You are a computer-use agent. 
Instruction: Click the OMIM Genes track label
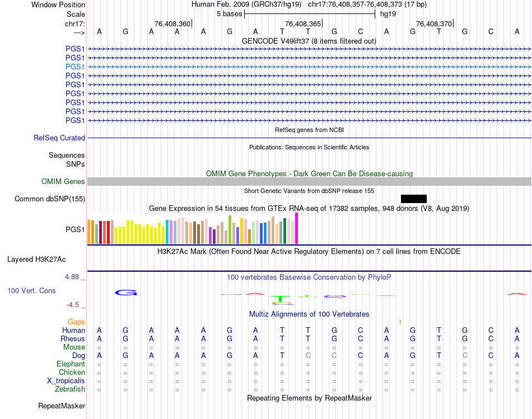coord(63,181)
